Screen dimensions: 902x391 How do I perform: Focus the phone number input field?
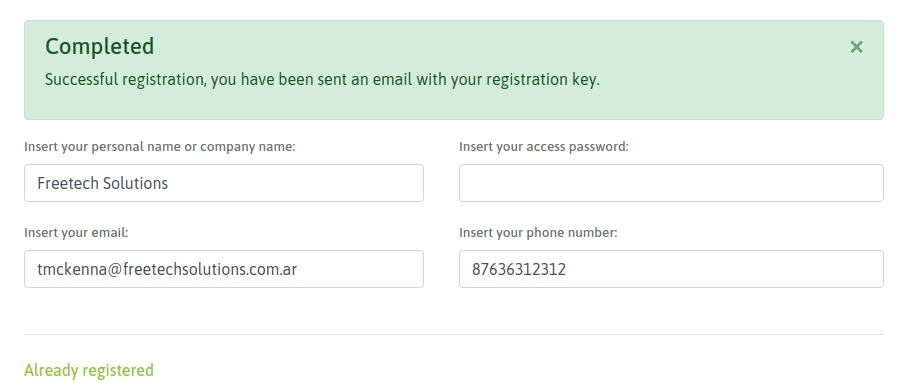click(671, 269)
